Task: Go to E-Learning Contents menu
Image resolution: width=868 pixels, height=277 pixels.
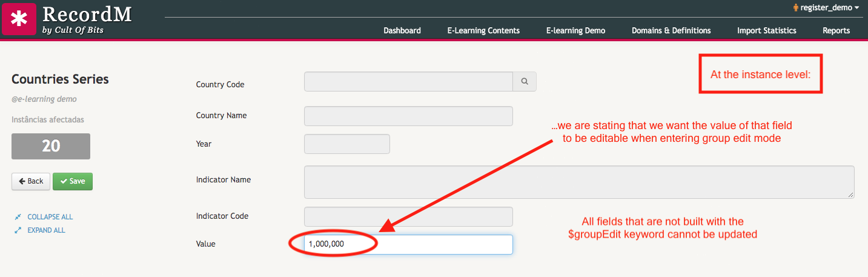Action: click(x=483, y=30)
